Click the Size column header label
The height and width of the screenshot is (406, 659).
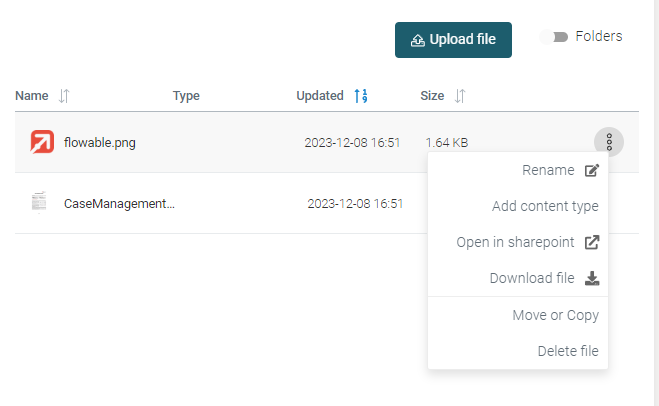432,96
